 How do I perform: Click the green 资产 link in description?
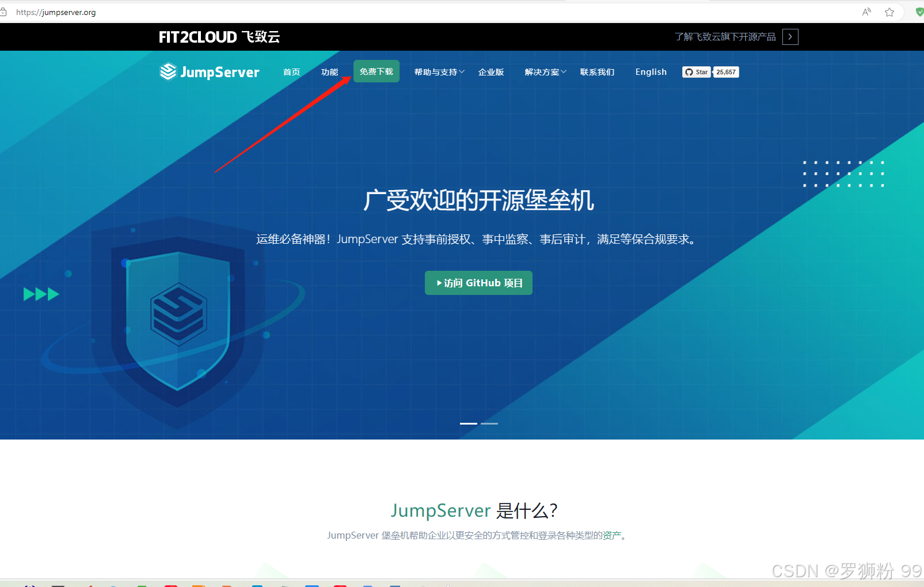tap(612, 535)
